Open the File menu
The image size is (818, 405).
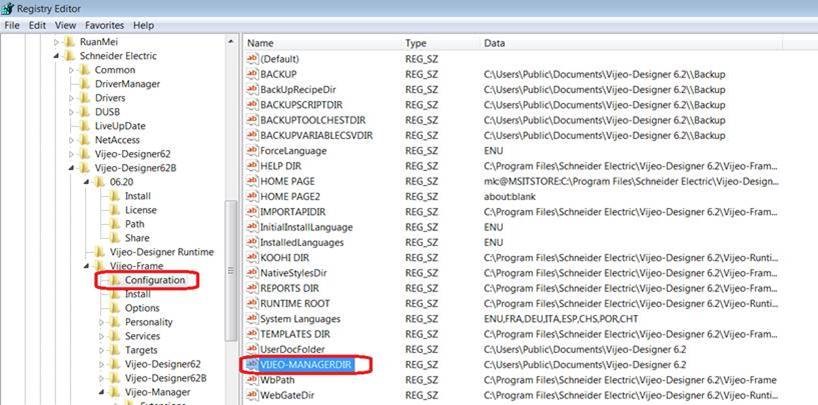(x=11, y=25)
